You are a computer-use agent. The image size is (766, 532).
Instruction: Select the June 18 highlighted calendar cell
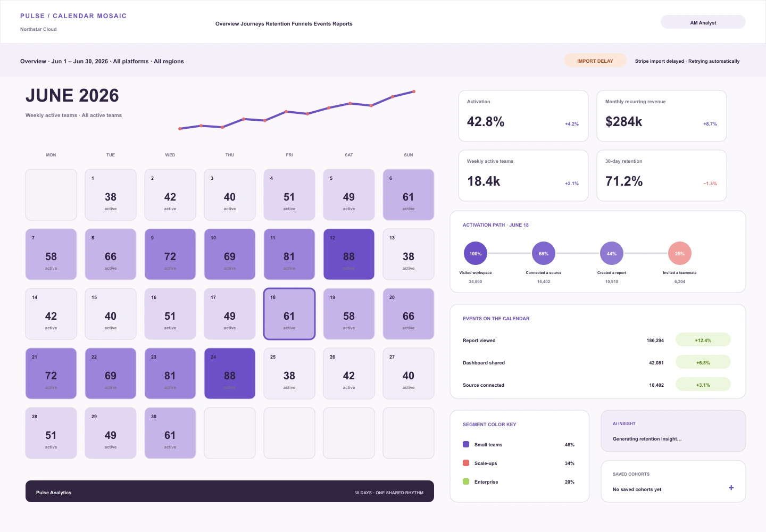point(289,314)
